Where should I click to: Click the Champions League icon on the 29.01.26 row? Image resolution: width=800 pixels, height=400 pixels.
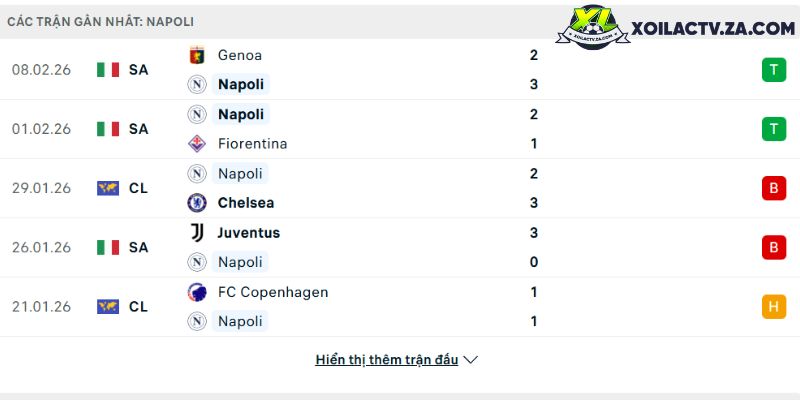point(108,188)
